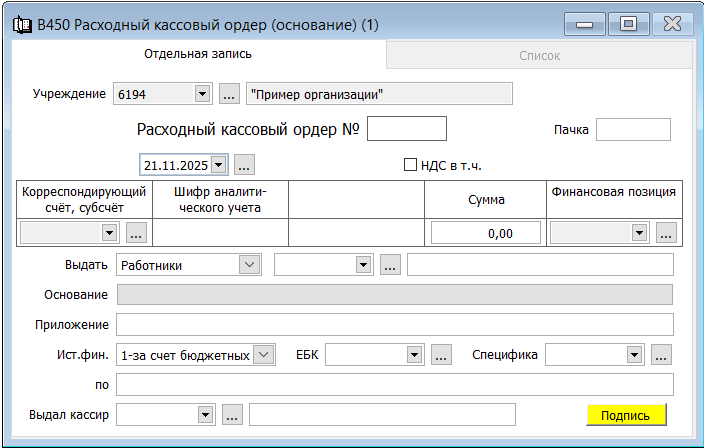The width and height of the screenshot is (704, 448).
Task: Click the order number input field
Action: tap(406, 130)
